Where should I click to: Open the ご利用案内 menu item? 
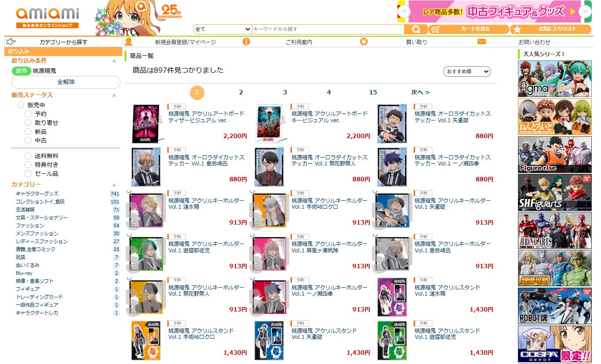point(299,42)
